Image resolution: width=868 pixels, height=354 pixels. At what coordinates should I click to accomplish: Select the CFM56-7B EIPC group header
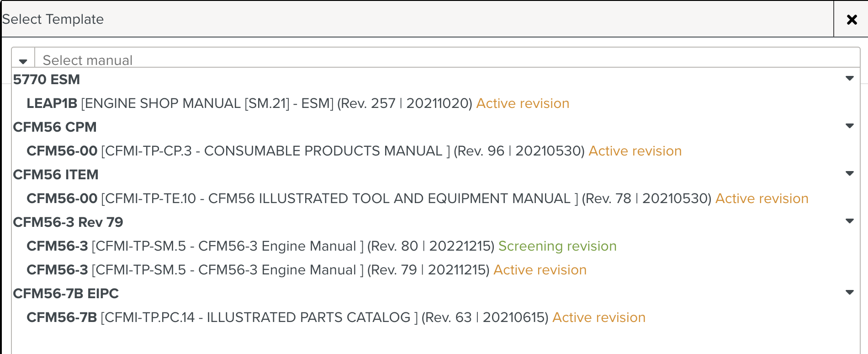(66, 294)
